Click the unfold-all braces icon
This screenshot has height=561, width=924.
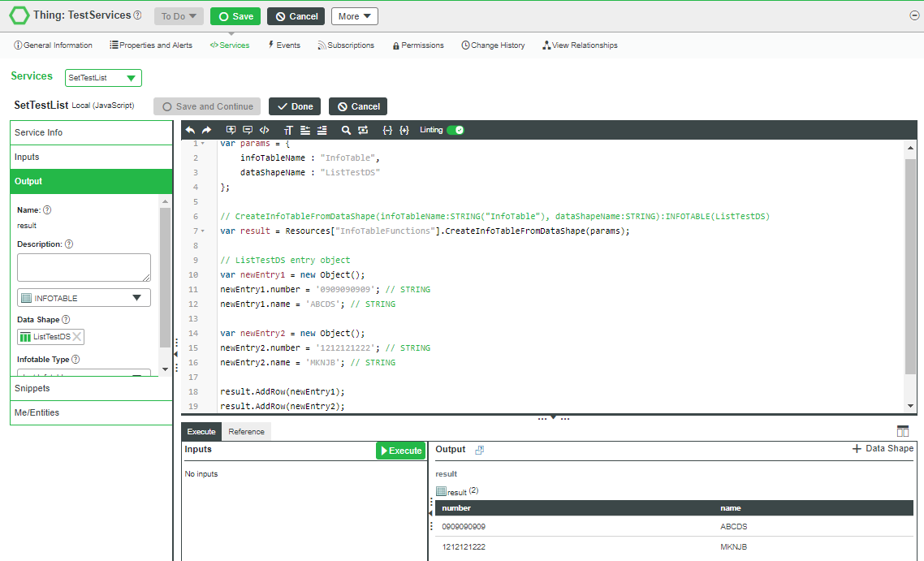click(x=404, y=130)
